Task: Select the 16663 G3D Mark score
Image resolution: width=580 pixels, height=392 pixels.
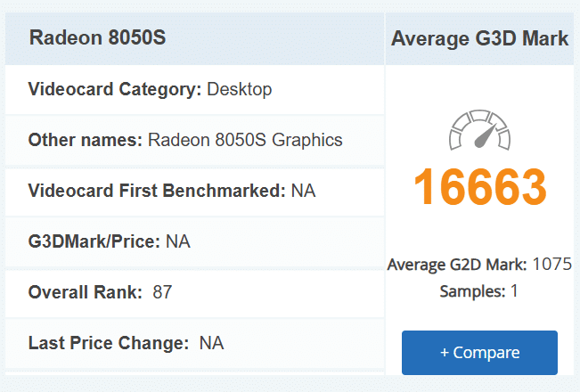Action: [x=479, y=187]
